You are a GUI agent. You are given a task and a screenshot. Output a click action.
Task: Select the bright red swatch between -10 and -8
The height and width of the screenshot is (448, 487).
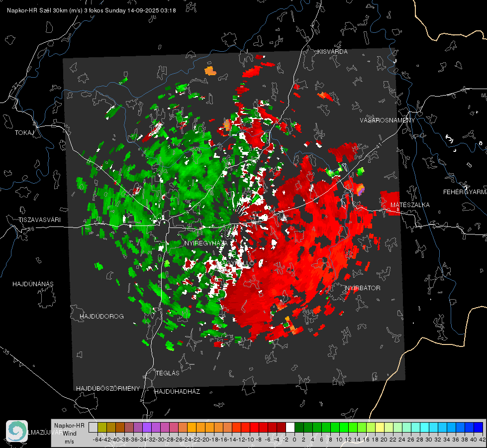pos(254,427)
